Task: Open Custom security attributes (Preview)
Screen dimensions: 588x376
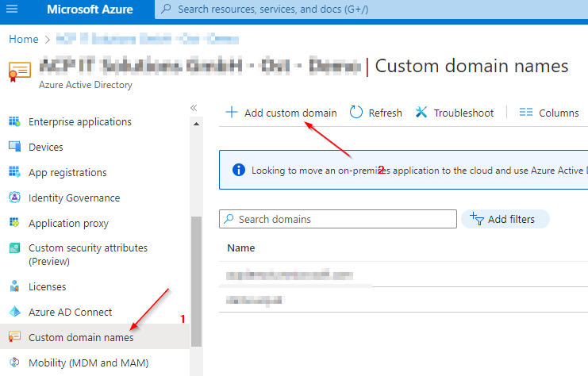Action: (88, 255)
